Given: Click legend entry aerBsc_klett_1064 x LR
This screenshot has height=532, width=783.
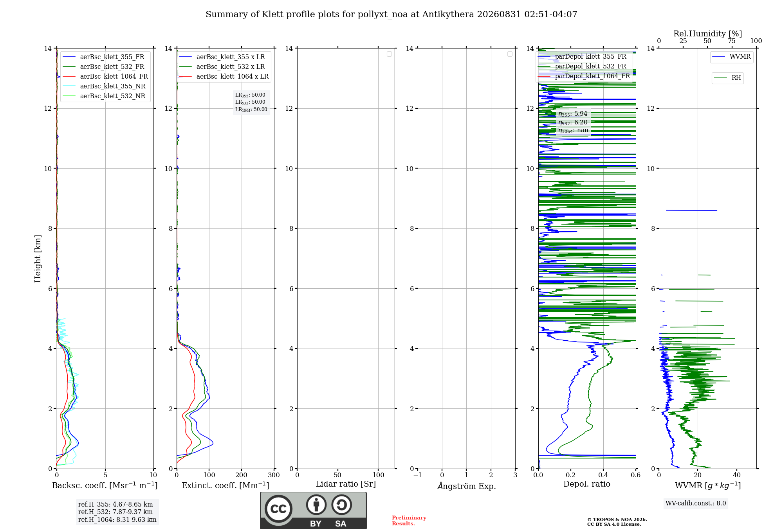Looking at the screenshot, I should (x=224, y=77).
